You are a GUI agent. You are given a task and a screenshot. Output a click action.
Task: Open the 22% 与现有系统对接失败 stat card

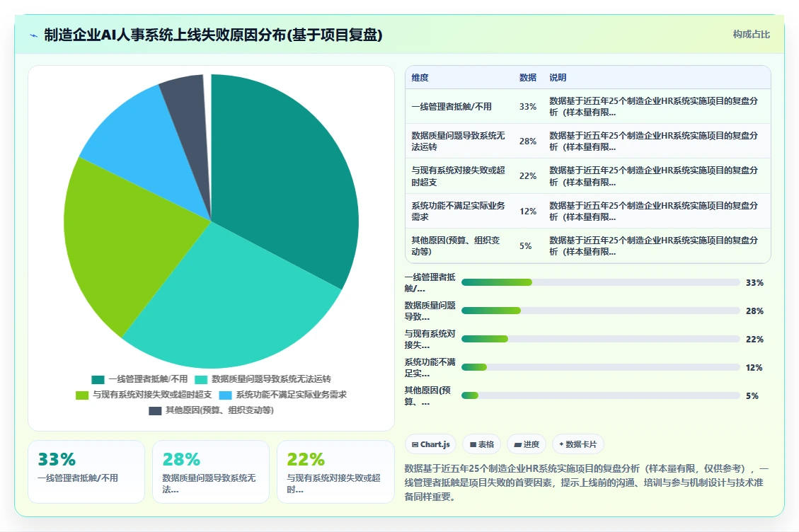(x=335, y=472)
